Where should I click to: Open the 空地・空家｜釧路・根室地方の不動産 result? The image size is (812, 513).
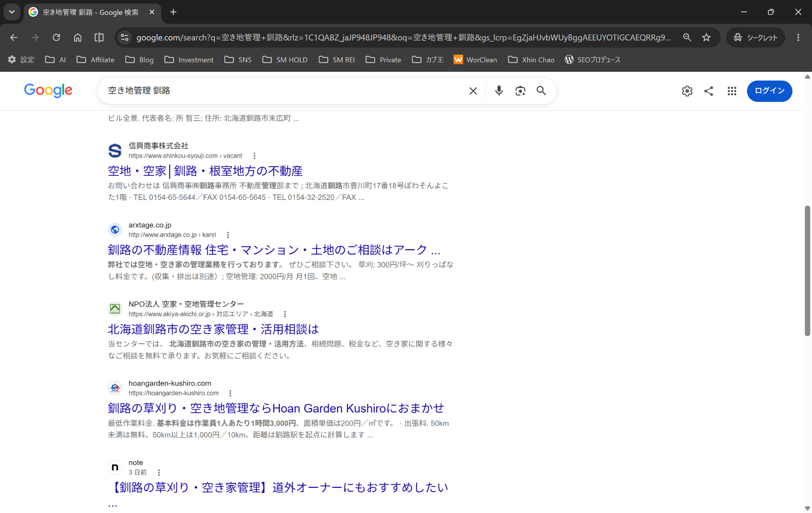coord(205,171)
